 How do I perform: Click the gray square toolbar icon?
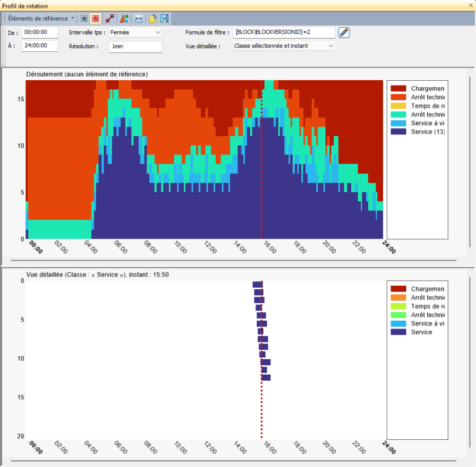(84, 19)
